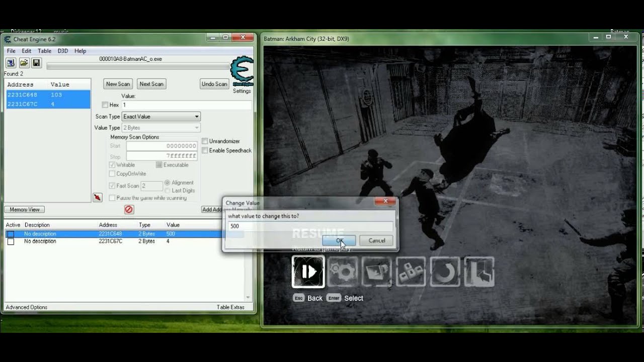Open the Value Type dropdown
644x362 pixels.
click(161, 128)
